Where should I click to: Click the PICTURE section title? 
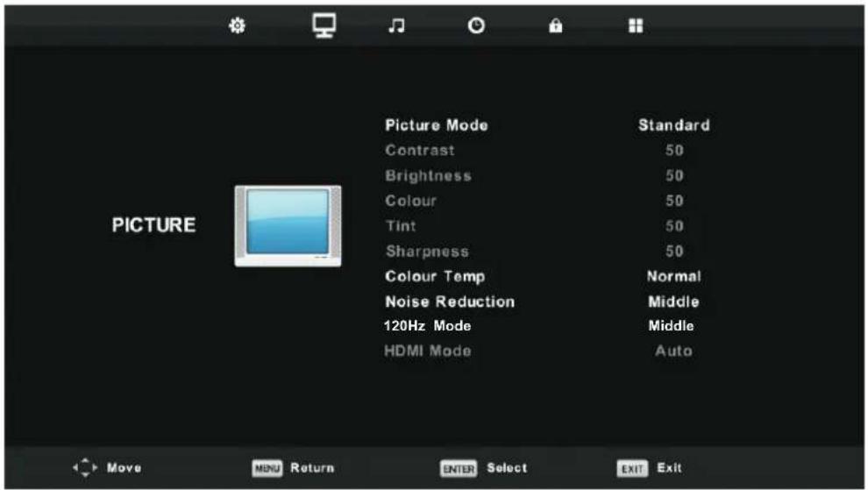click(x=154, y=224)
